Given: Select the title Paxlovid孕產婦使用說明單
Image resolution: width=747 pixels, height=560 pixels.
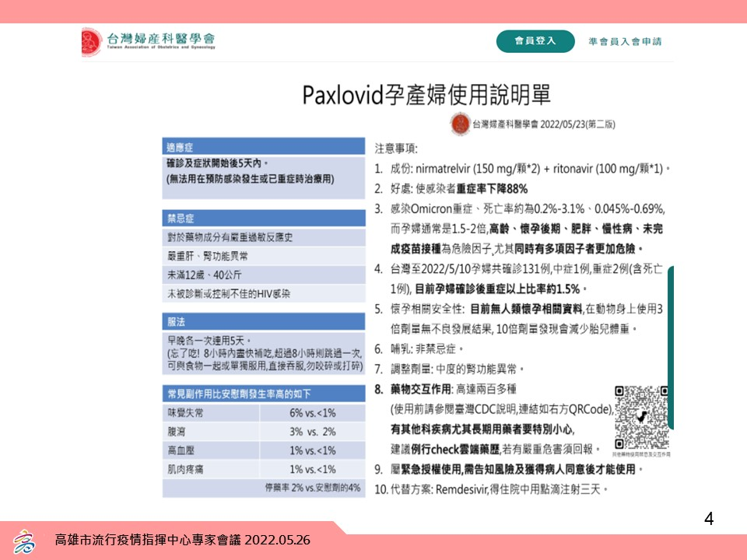Looking at the screenshot, I should (x=426, y=94).
